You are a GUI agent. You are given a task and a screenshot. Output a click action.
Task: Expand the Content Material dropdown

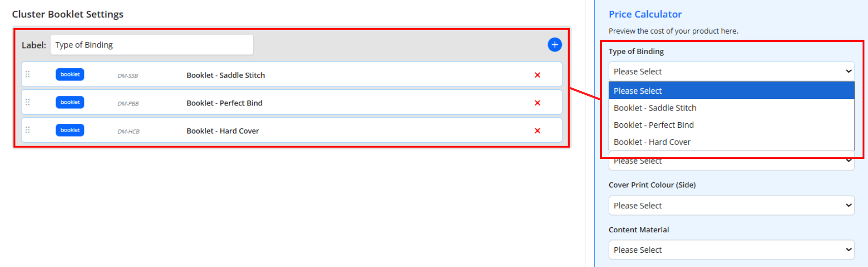(731, 250)
